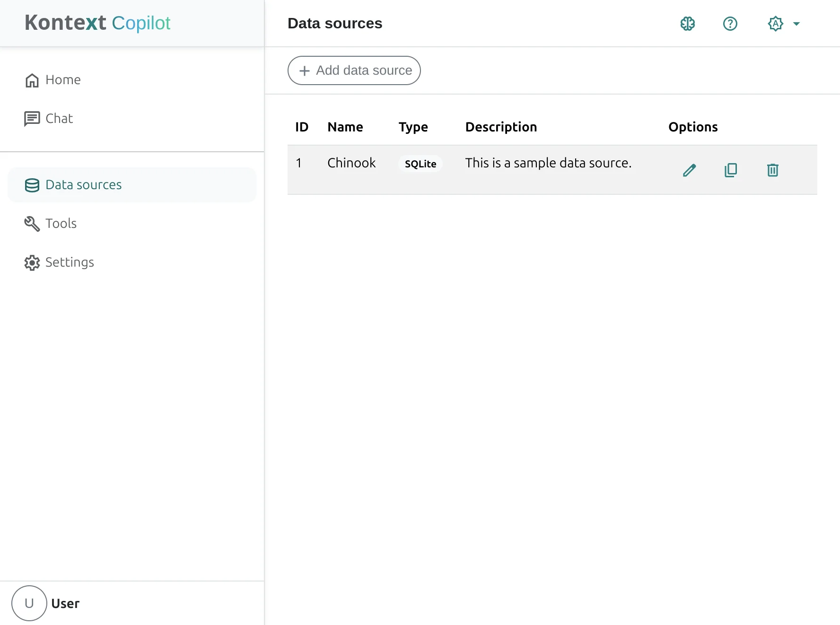840x625 pixels.
Task: Click the Name column header
Action: coord(345,127)
